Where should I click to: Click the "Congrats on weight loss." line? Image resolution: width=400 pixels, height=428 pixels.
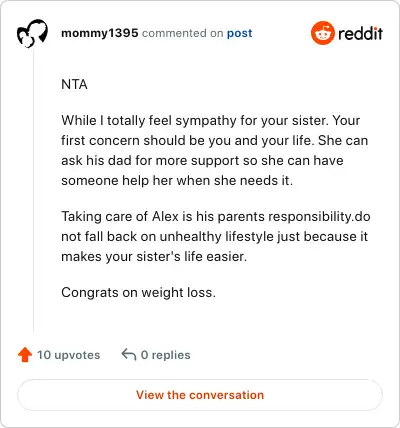click(139, 293)
